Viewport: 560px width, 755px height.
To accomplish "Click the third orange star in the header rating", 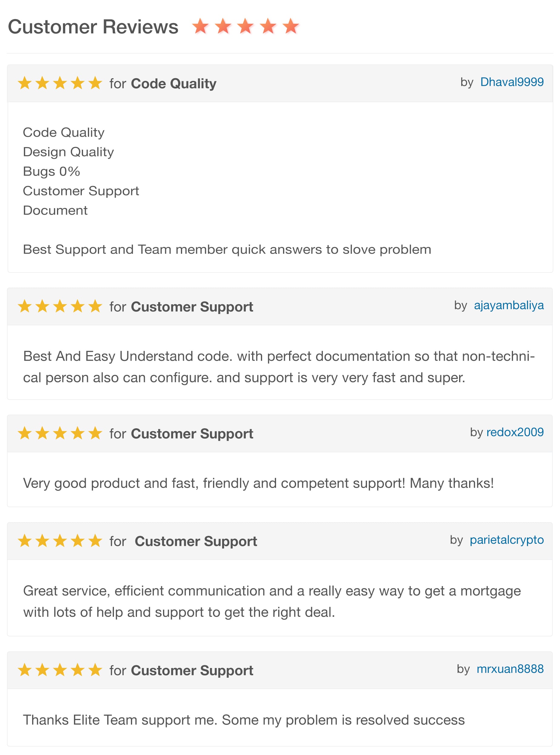I will [245, 26].
